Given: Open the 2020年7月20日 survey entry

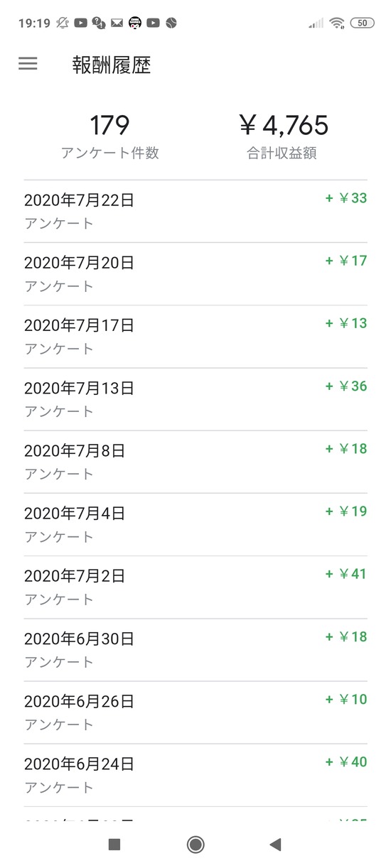Looking at the screenshot, I should (195, 274).
